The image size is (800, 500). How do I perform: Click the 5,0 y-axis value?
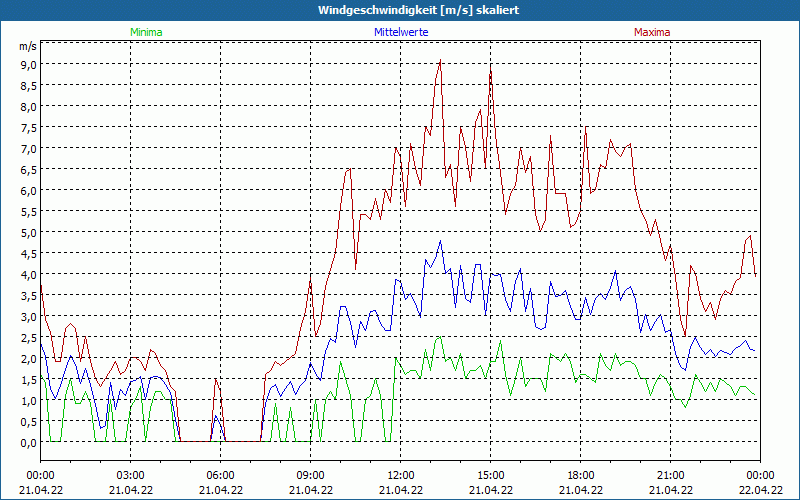point(28,233)
